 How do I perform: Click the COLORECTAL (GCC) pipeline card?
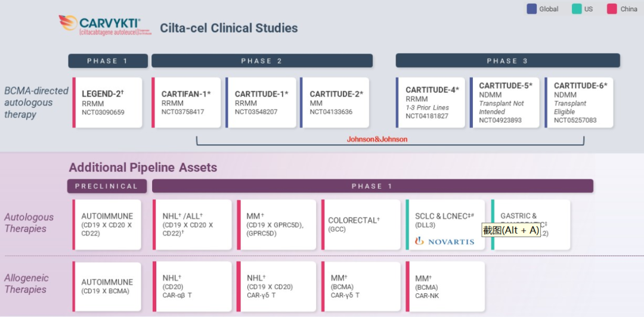coord(361,224)
